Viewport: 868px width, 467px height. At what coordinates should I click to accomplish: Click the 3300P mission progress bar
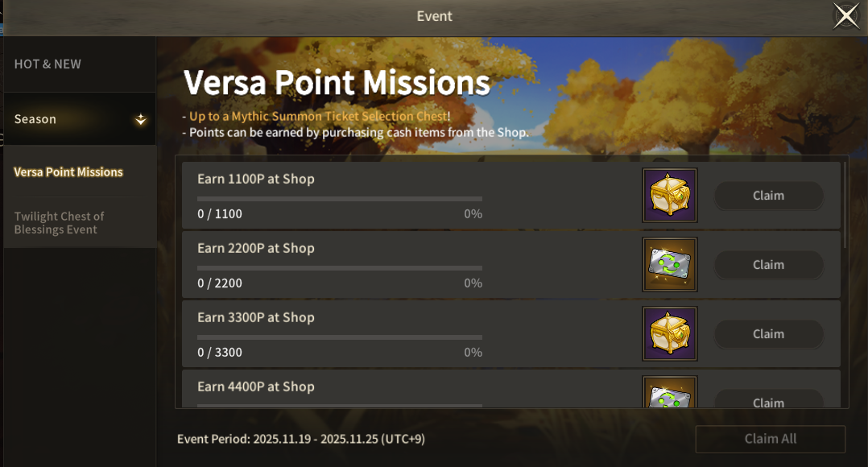[x=339, y=337]
